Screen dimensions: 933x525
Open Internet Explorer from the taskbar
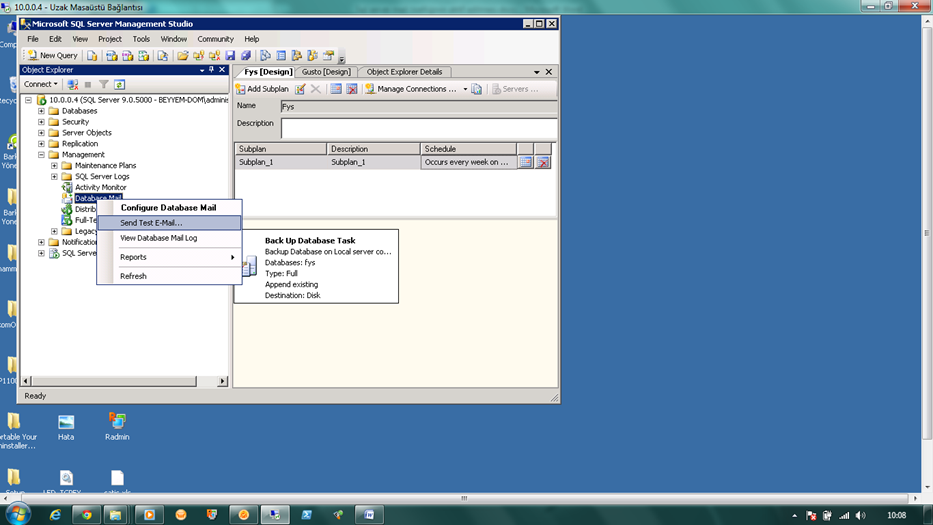(x=55, y=515)
